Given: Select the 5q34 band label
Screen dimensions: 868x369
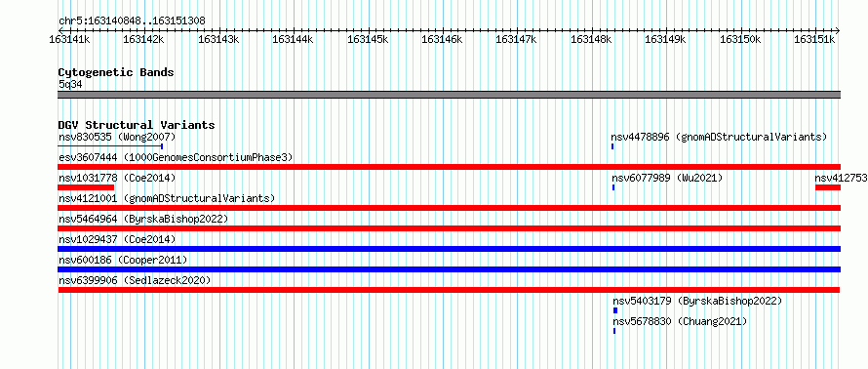Looking at the screenshot, I should pos(70,85).
